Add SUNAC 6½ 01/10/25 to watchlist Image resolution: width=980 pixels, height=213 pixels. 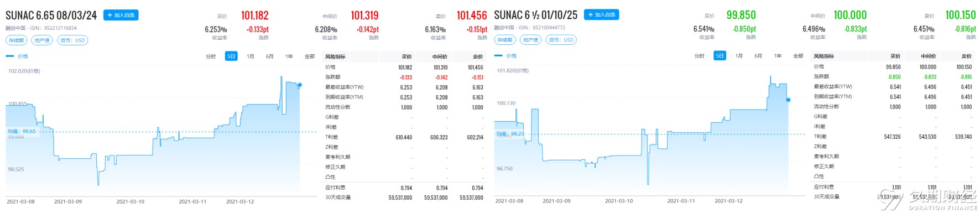601,14
